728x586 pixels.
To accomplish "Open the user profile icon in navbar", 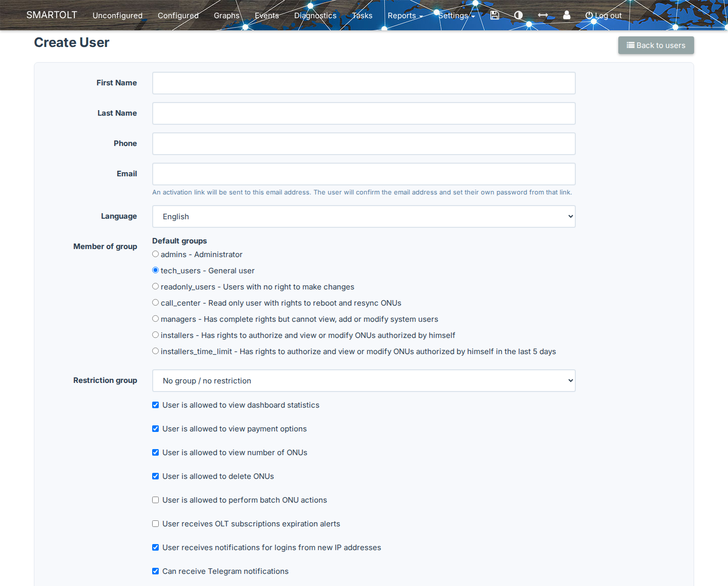I will pyautogui.click(x=567, y=15).
